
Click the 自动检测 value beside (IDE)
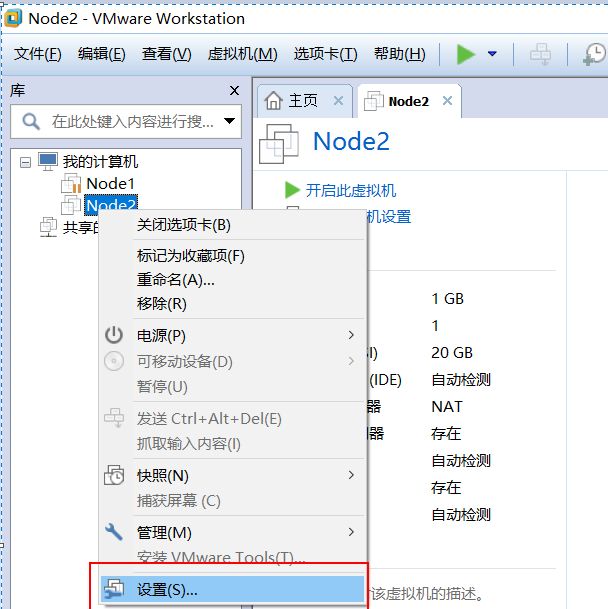(x=461, y=379)
